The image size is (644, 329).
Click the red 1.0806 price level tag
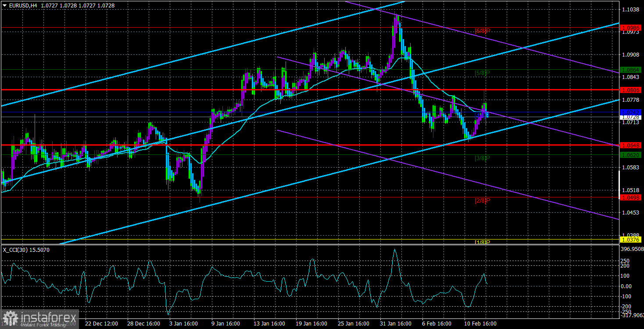(x=631, y=90)
